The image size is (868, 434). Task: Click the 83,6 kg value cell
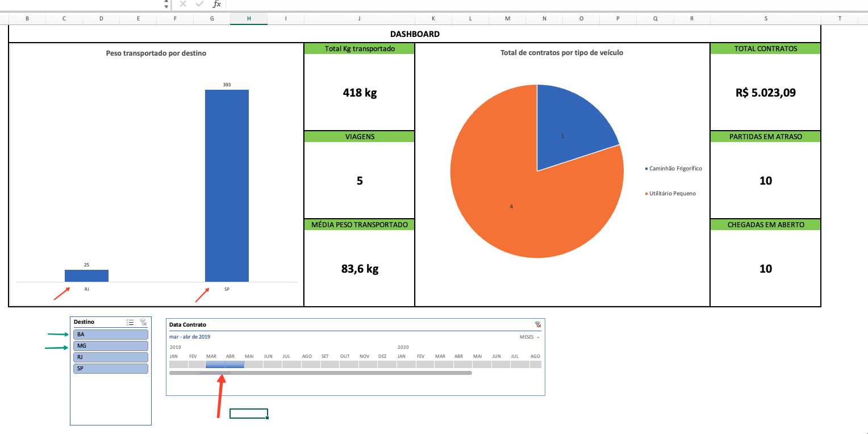click(360, 269)
